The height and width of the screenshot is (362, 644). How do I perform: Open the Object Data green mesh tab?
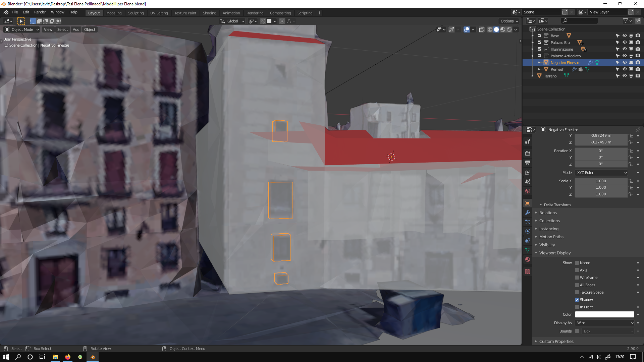pos(528,250)
